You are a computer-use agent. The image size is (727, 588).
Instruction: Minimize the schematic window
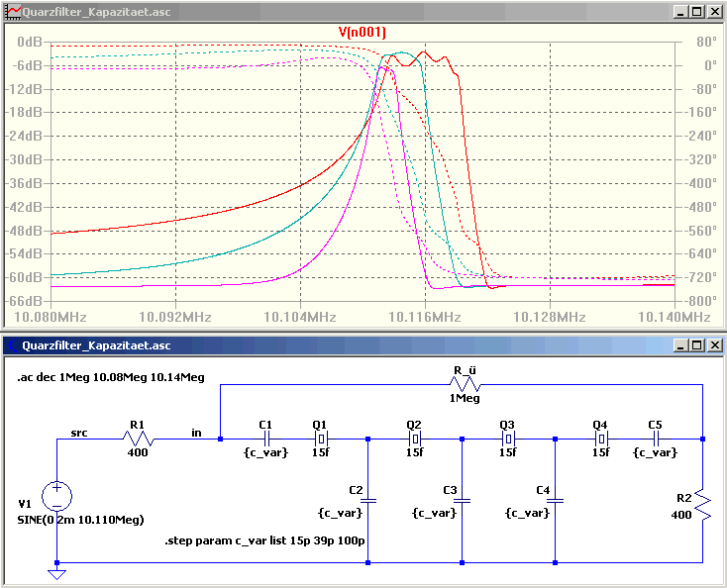tap(680, 345)
